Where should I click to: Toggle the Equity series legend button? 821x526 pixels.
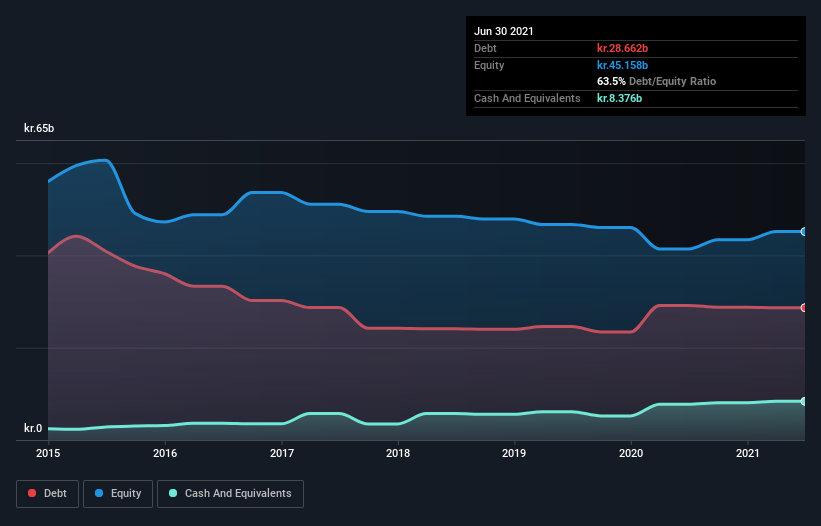pos(118,494)
